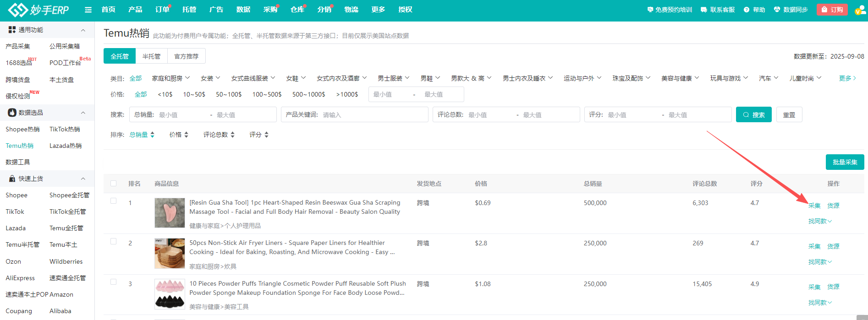Open 免费预约培训 in the top bar
The width and height of the screenshot is (868, 320).
[x=670, y=10]
